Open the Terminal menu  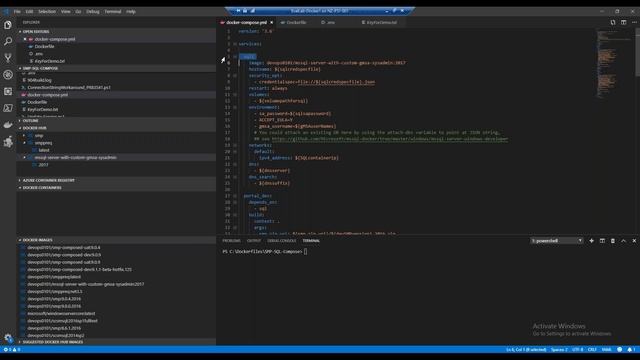click(113, 11)
